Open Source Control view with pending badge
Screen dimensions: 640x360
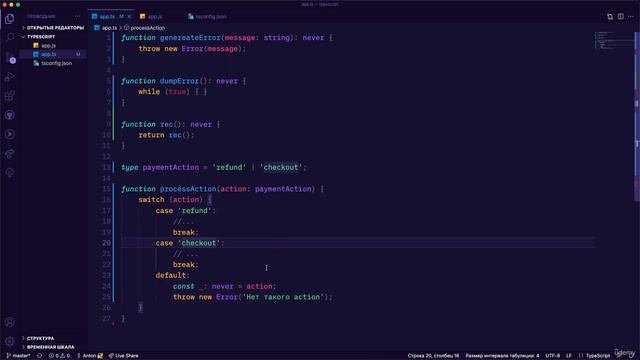(10, 57)
